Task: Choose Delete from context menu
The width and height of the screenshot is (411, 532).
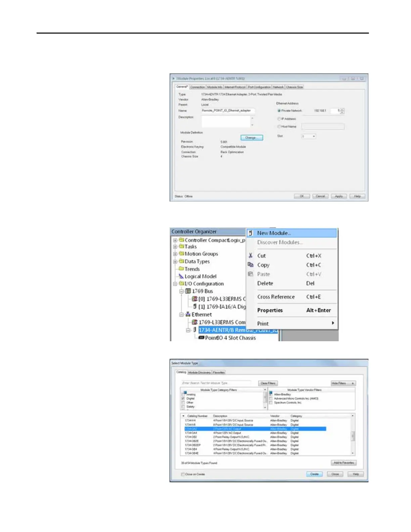Action: (292, 283)
